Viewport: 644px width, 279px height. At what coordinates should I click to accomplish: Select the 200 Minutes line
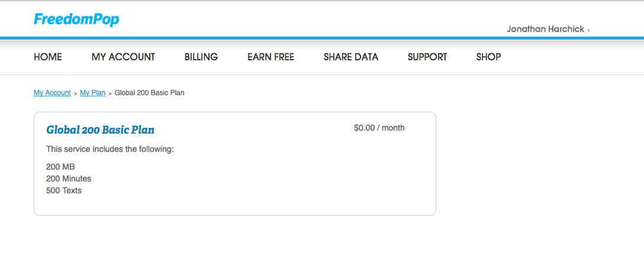[x=69, y=179]
